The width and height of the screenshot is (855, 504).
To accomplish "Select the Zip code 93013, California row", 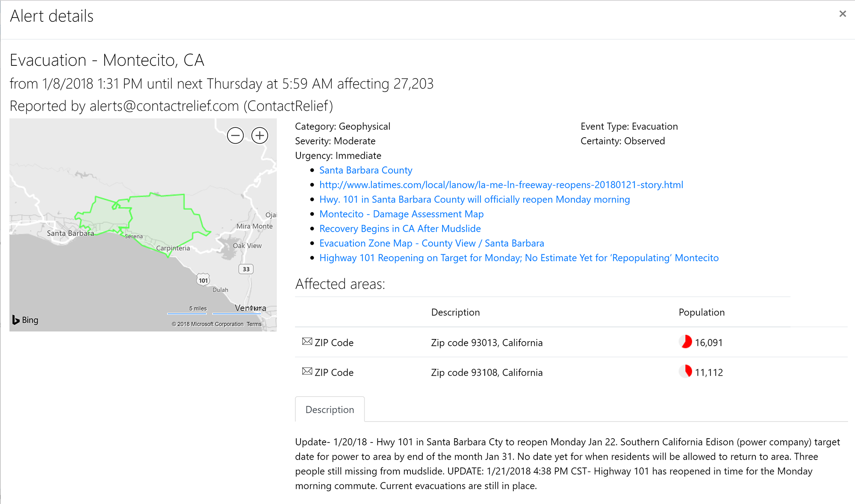I will click(571, 342).
